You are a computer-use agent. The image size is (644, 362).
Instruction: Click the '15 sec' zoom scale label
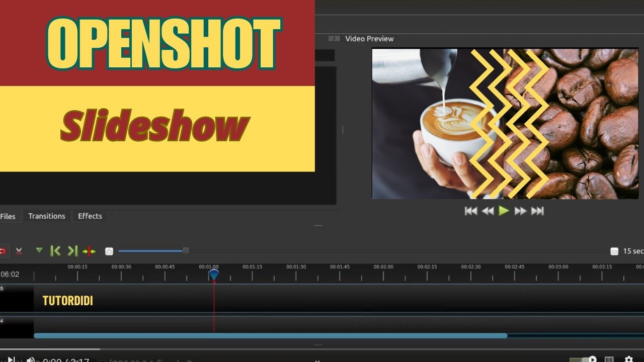633,251
